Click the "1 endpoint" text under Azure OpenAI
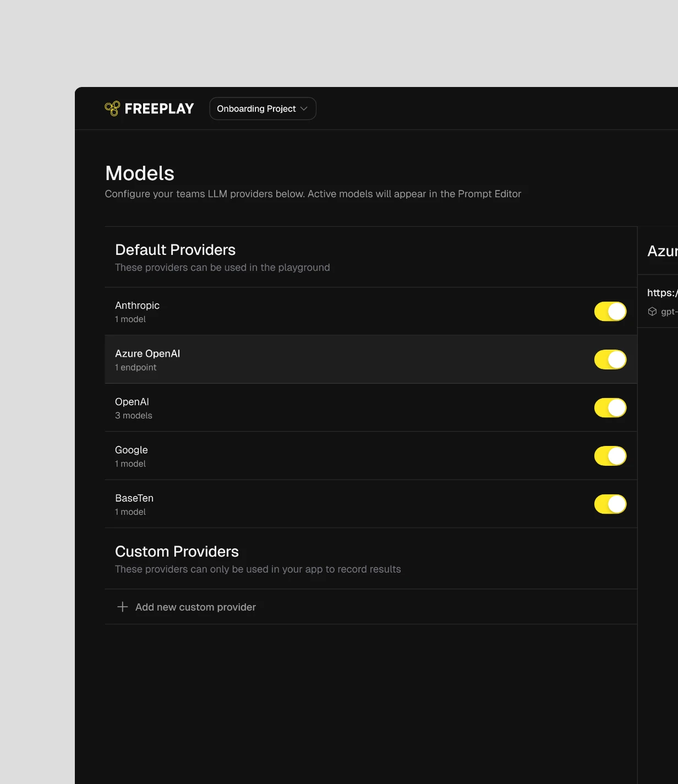The height and width of the screenshot is (784, 678). click(135, 367)
